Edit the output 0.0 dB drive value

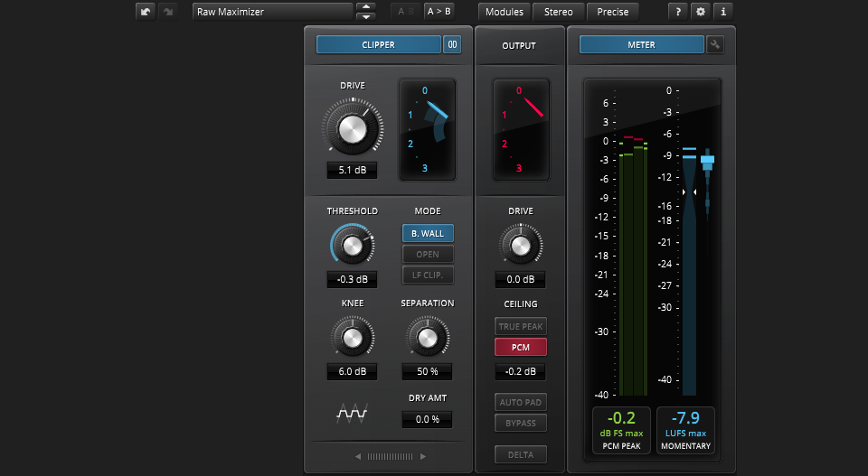click(521, 279)
